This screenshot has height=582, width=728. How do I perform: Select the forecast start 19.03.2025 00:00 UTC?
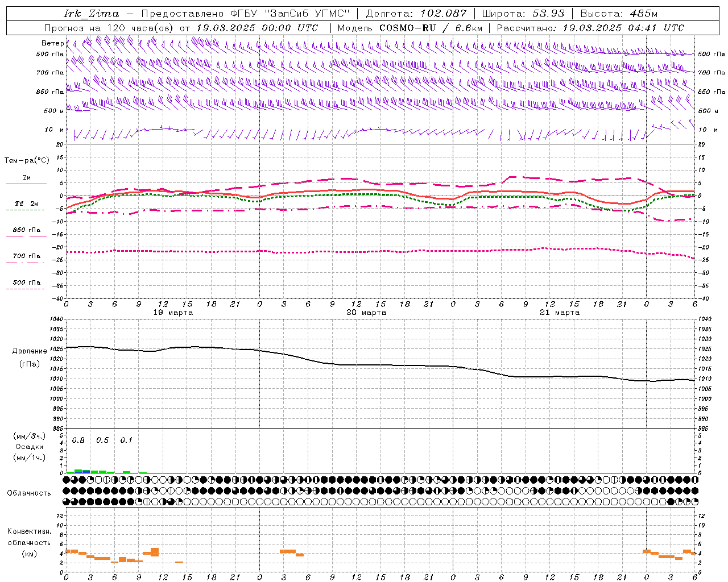pyautogui.click(x=257, y=28)
